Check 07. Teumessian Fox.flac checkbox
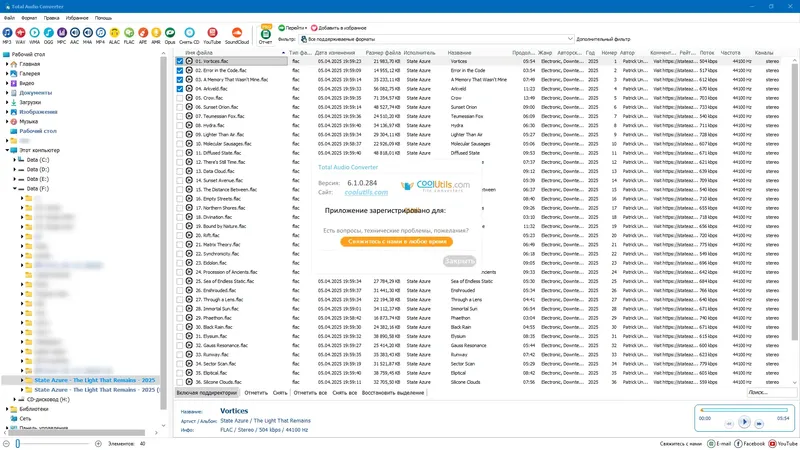This screenshot has height=450, width=800. point(180,116)
